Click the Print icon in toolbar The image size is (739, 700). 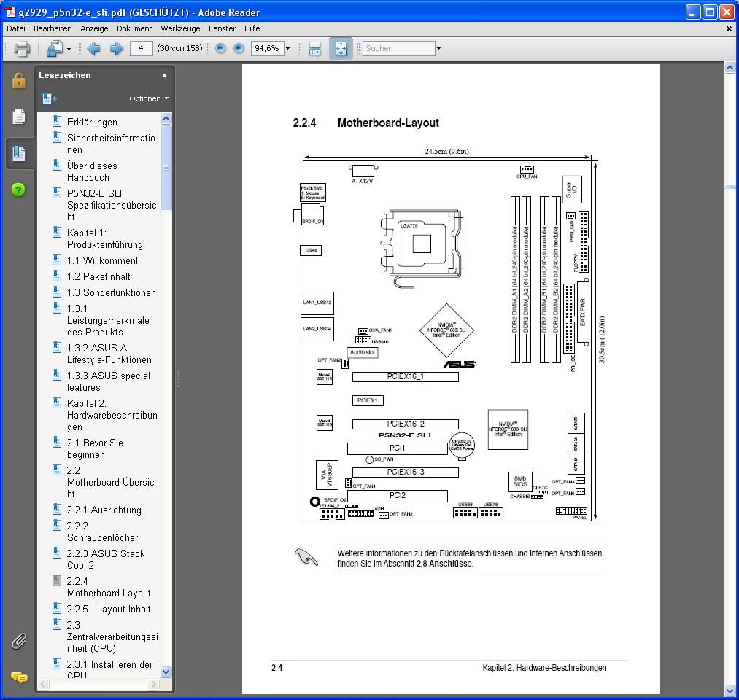tap(22, 49)
